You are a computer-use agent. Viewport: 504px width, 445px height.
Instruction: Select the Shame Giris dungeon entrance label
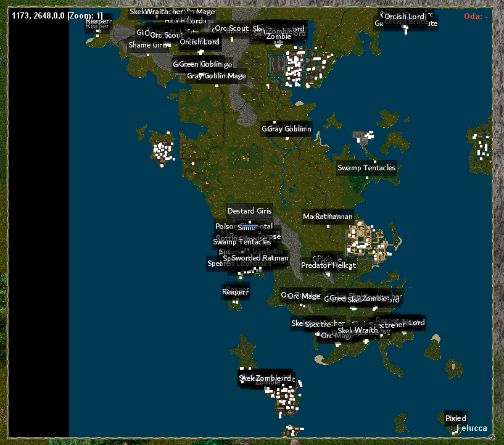pyautogui.click(x=148, y=45)
